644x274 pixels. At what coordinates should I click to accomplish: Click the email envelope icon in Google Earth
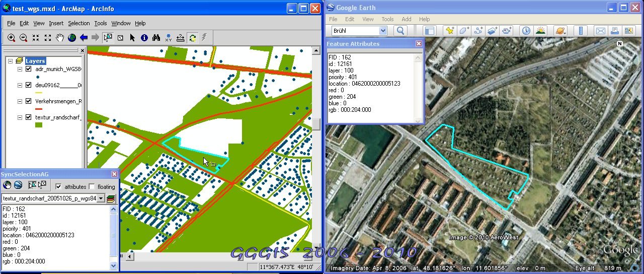click(600, 31)
